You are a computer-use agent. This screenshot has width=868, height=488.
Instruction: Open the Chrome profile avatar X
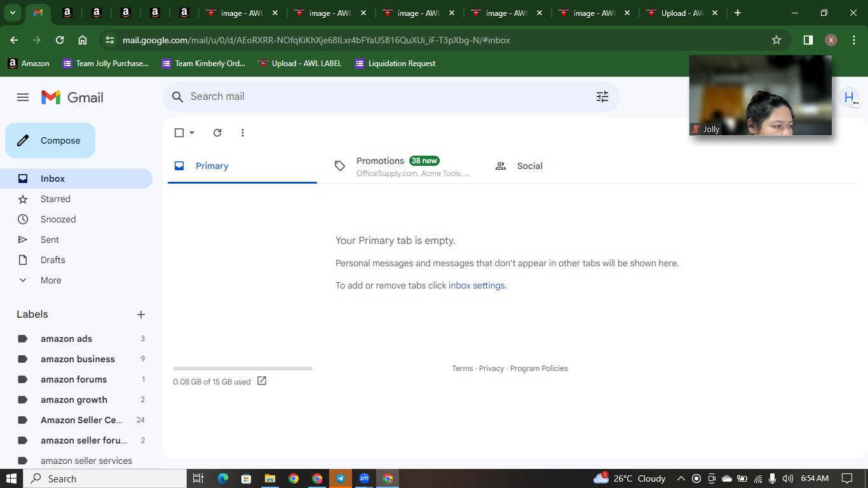831,40
